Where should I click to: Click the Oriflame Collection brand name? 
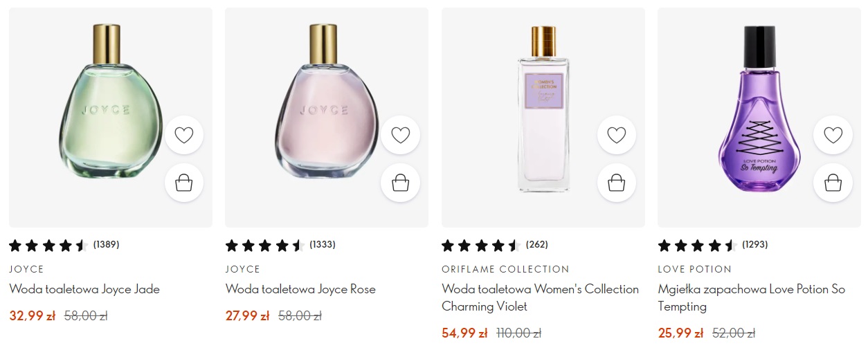tap(505, 269)
